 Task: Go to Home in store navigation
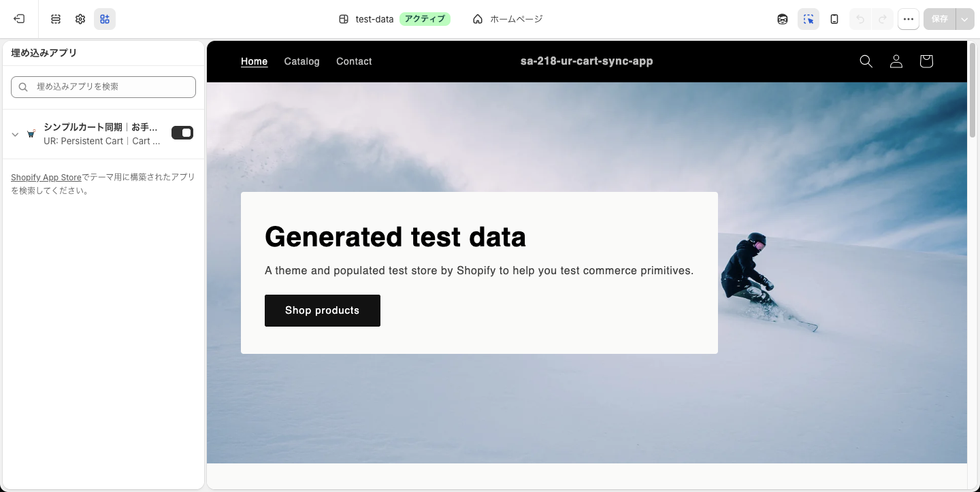[255, 61]
